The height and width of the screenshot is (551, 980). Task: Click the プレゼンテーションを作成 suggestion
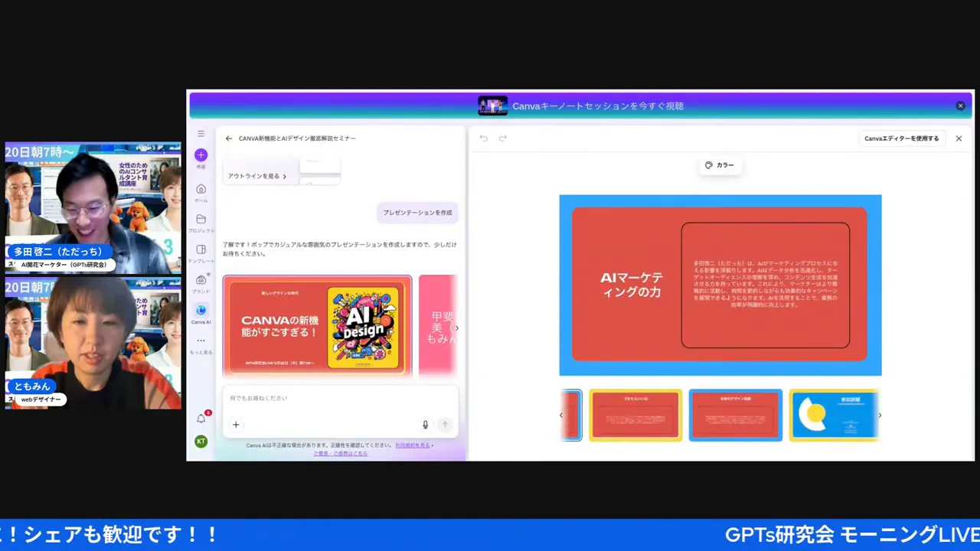coord(417,212)
